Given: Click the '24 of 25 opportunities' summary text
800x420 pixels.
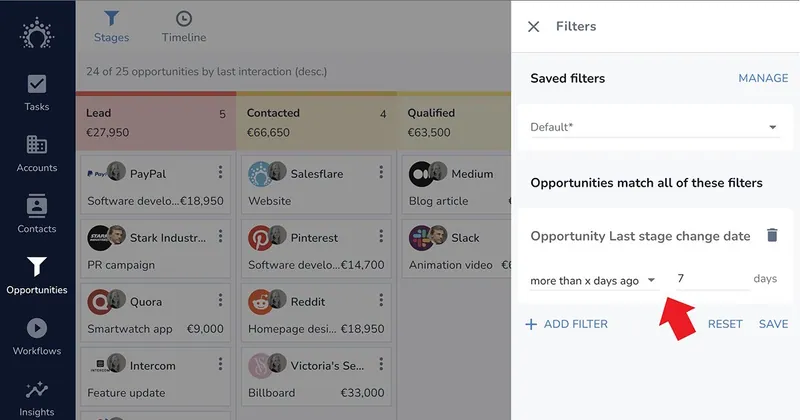Looking at the screenshot, I should [x=207, y=71].
